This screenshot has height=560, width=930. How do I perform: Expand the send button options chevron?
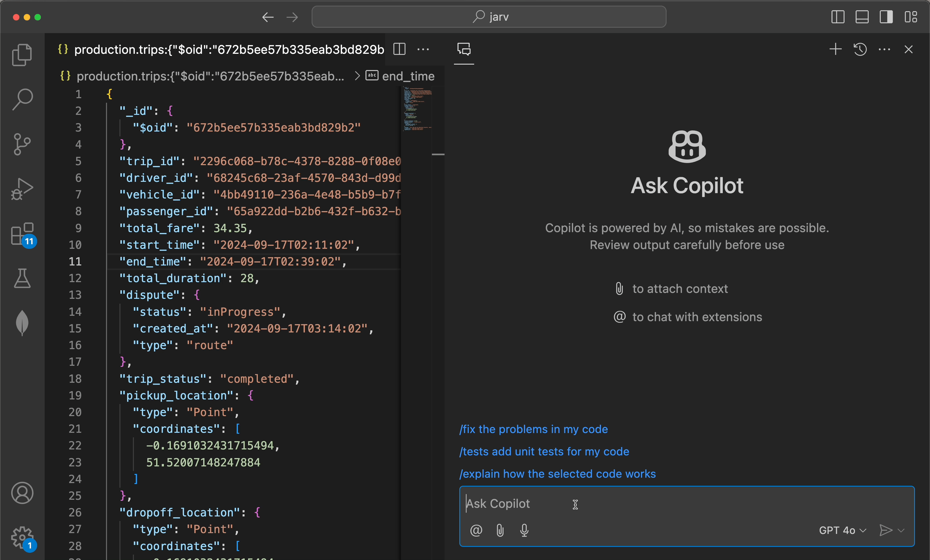coord(901,530)
